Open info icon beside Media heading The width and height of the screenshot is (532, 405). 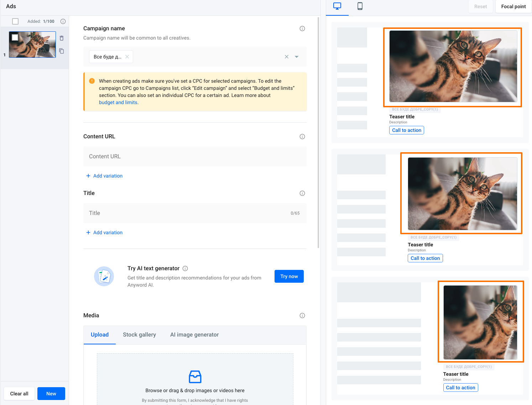(302, 316)
